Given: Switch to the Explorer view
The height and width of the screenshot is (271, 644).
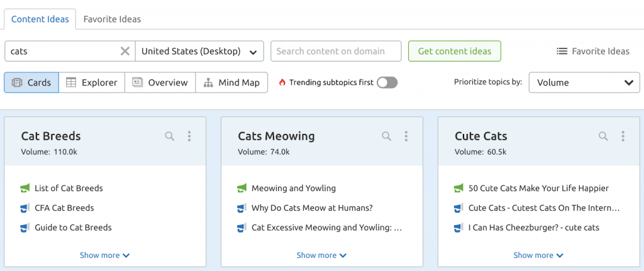Looking at the screenshot, I should 92,82.
